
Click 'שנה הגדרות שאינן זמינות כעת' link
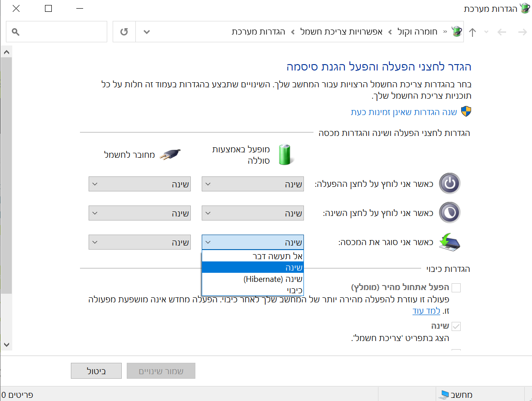(404, 112)
